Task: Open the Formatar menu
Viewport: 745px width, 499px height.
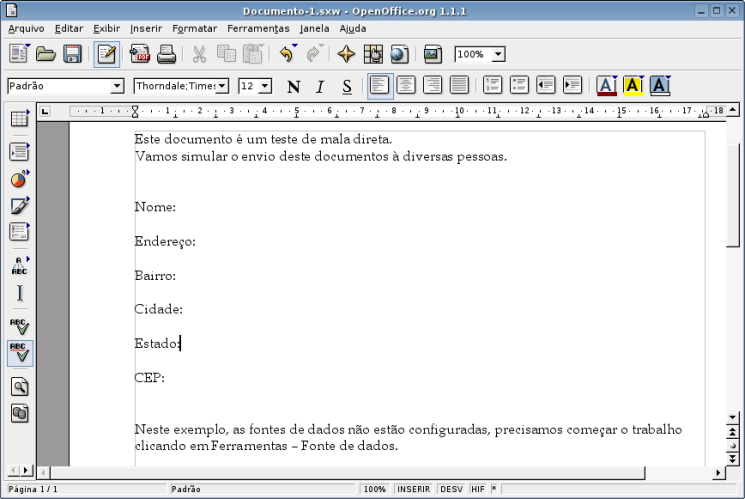Action: coord(194,29)
